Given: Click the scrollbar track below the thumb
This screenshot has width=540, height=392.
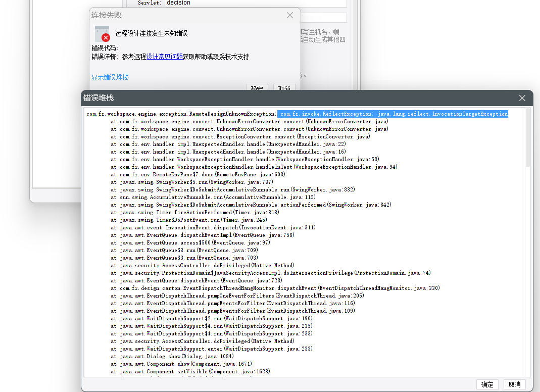Looking at the screenshot, I should coord(527,272).
